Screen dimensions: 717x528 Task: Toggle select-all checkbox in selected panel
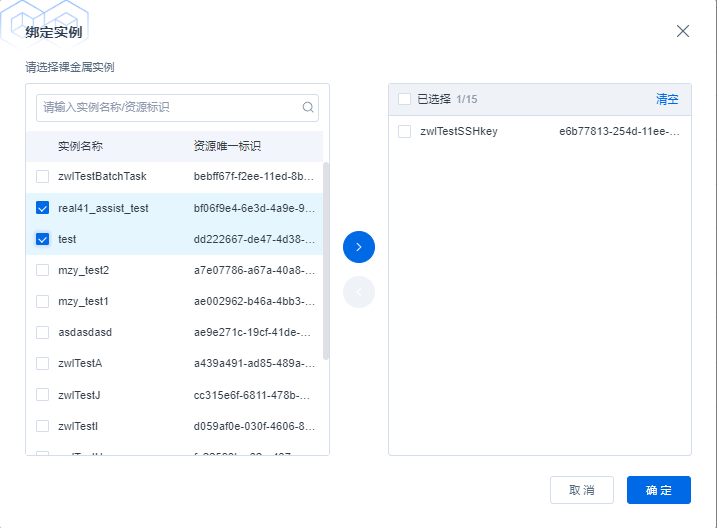point(404,99)
